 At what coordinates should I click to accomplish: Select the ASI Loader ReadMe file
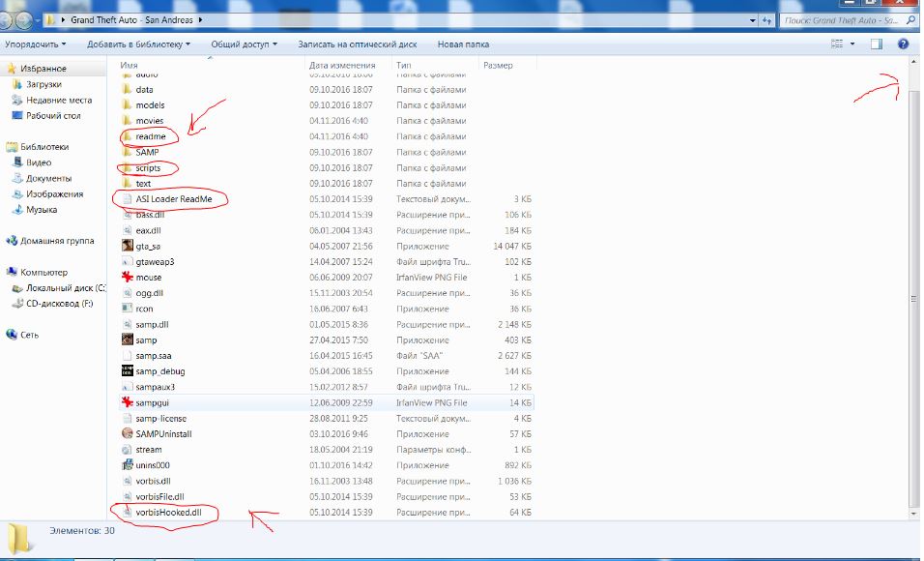click(x=174, y=199)
